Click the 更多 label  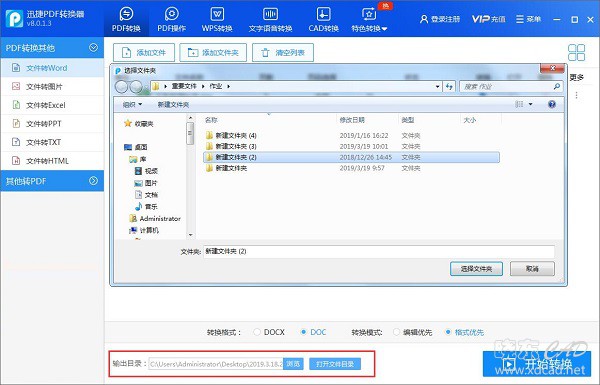coord(576,78)
